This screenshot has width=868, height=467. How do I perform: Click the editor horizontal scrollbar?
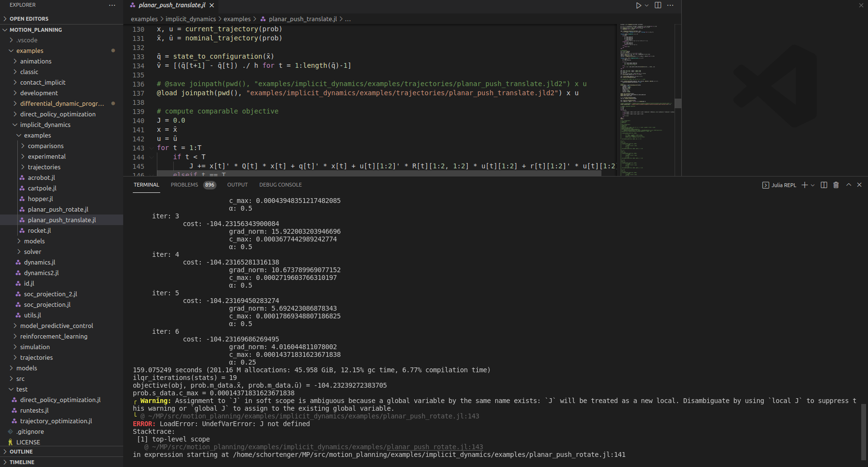coord(379,174)
